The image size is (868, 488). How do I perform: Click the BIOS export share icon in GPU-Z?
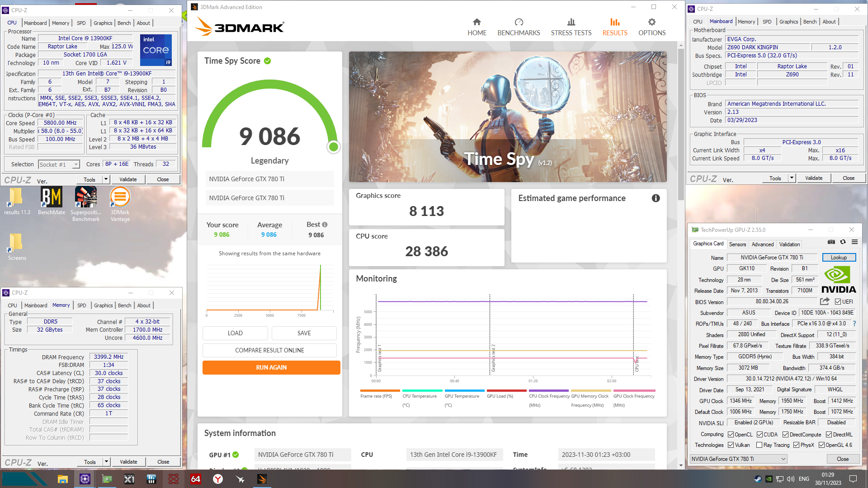(825, 301)
